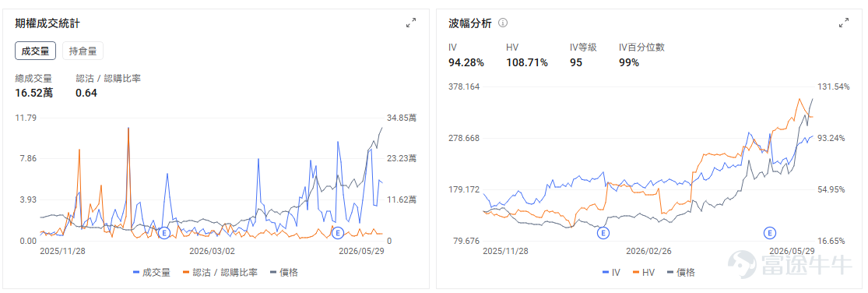Click the 34.85萬 right axis label
This screenshot has width=868, height=293.
(x=402, y=118)
